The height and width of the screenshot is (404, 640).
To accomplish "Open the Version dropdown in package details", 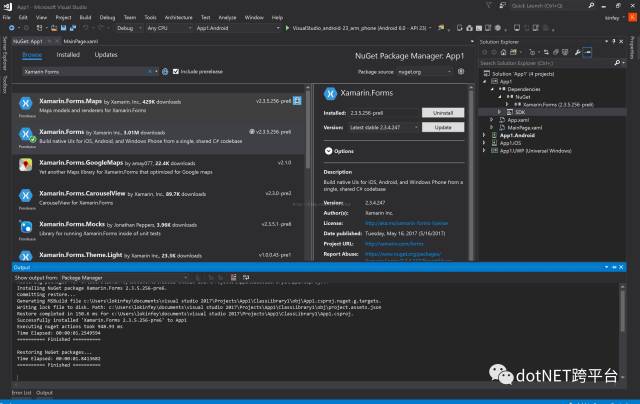I will pos(383,127).
